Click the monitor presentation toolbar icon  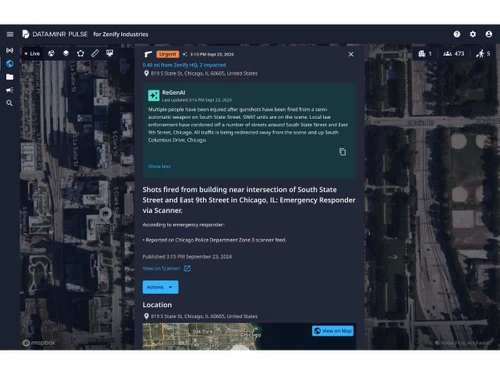[110, 53]
